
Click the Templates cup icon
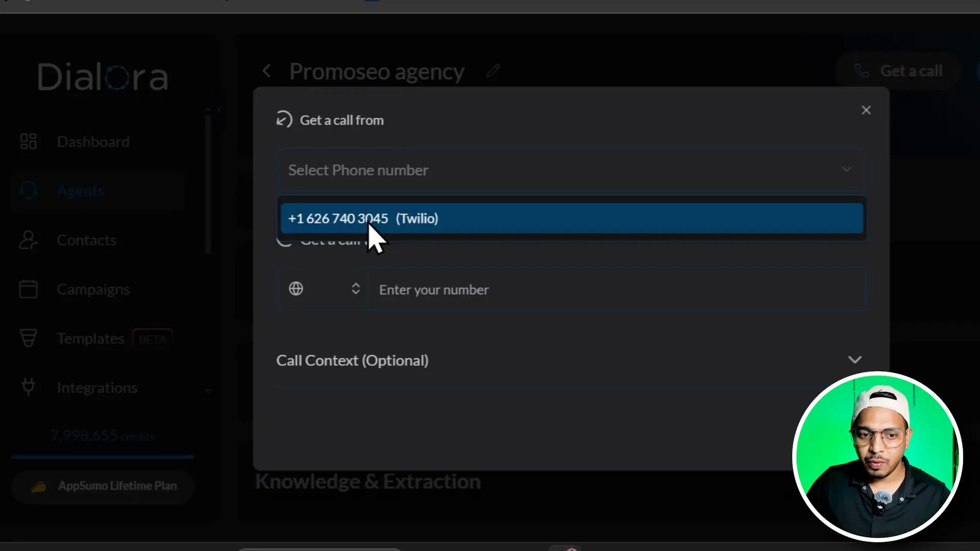point(28,338)
